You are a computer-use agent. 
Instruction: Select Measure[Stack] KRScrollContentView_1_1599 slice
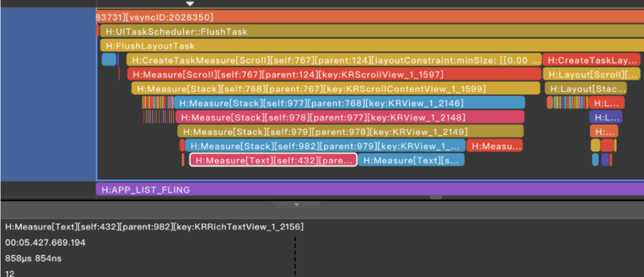(x=336, y=89)
